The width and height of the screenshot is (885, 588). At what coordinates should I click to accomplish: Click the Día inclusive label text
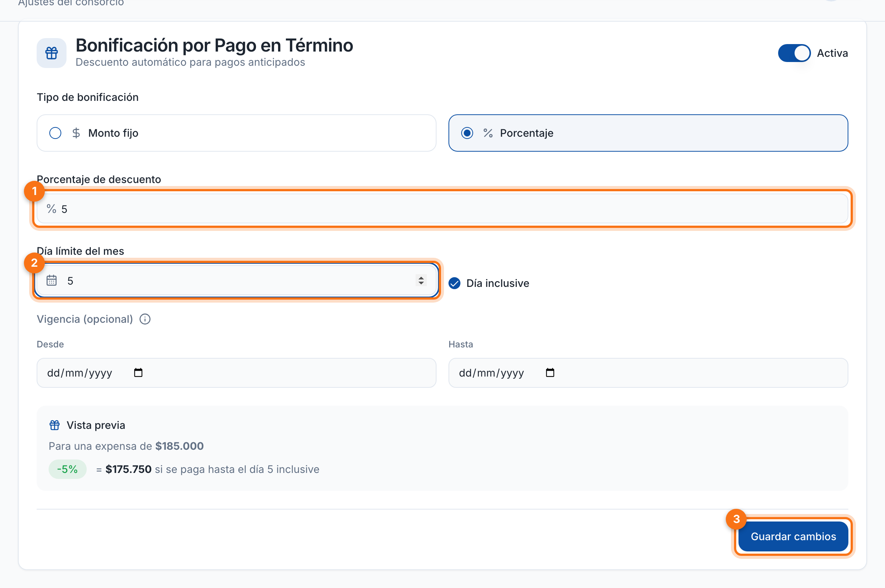[497, 283]
